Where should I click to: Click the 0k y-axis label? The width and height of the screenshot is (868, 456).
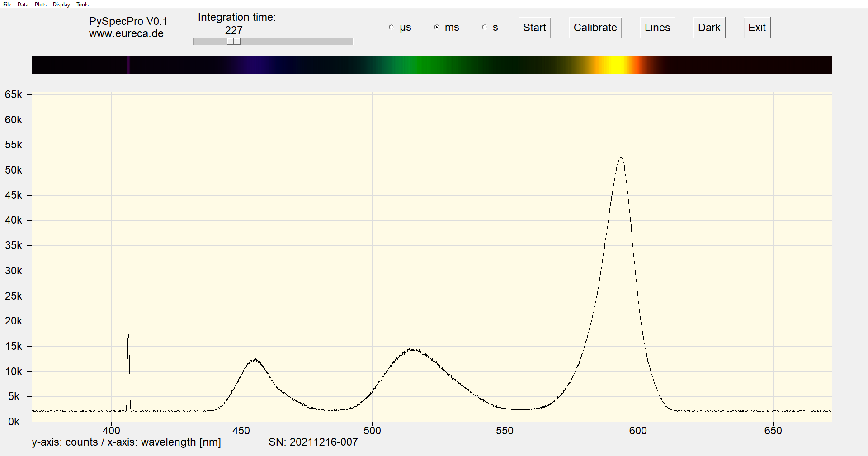[14, 422]
